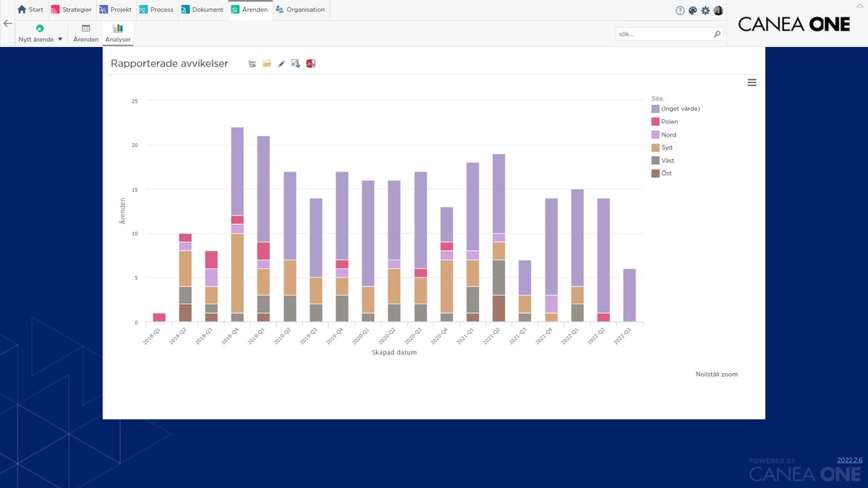Toggle visibility of the Syd series
Viewport: 868px width, 488px height.
(663, 147)
